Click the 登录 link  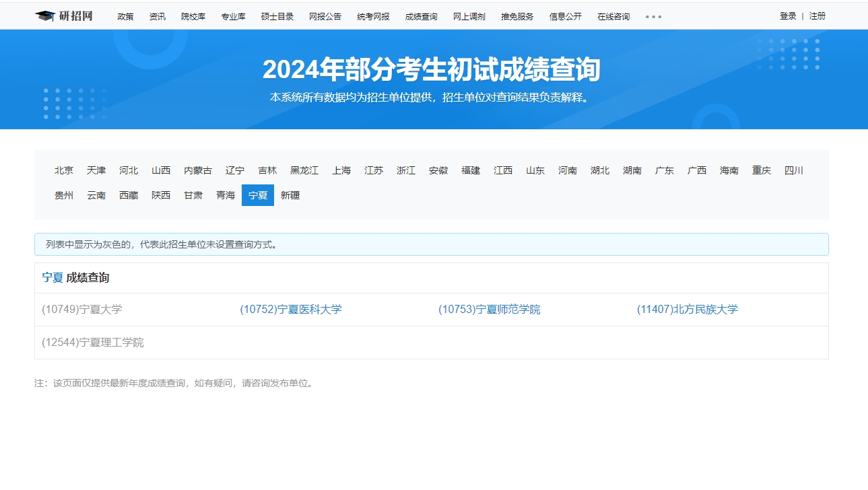pyautogui.click(x=788, y=16)
